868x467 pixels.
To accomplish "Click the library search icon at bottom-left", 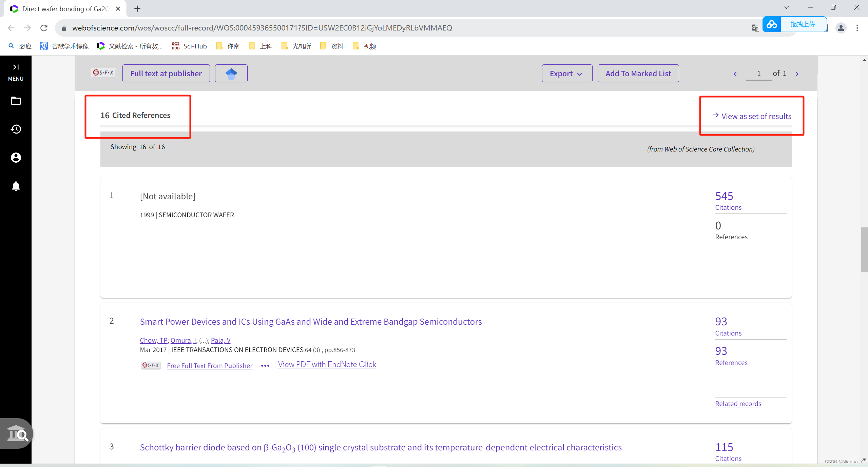I will click(x=17, y=434).
